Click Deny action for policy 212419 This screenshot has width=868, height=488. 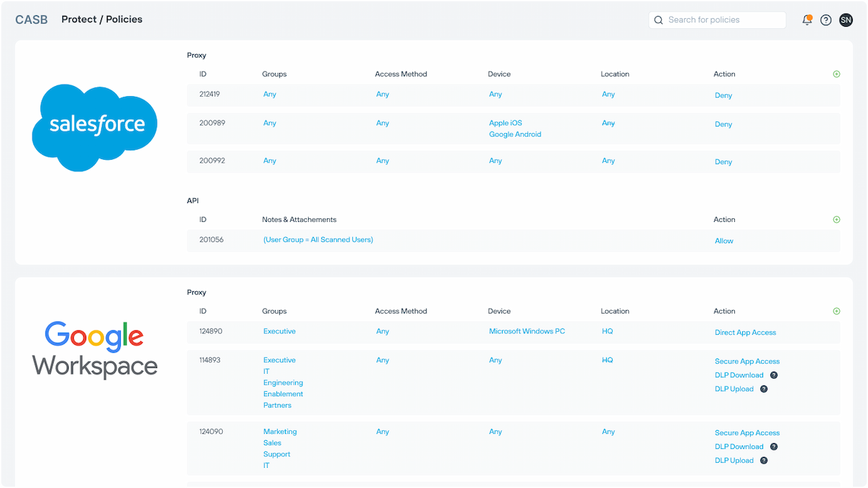point(723,95)
